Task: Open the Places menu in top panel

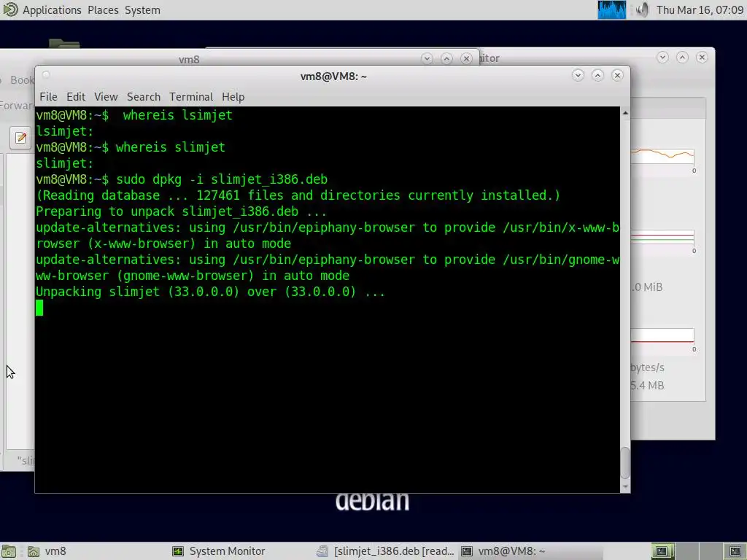Action: [x=103, y=10]
